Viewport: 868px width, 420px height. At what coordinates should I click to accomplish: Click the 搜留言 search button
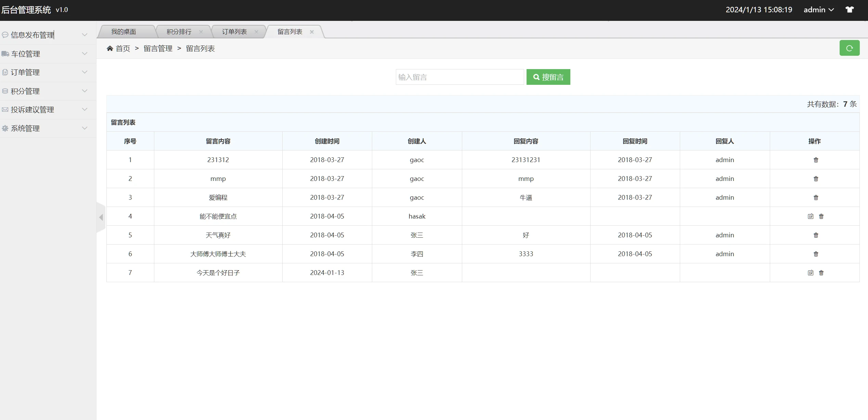pyautogui.click(x=548, y=77)
